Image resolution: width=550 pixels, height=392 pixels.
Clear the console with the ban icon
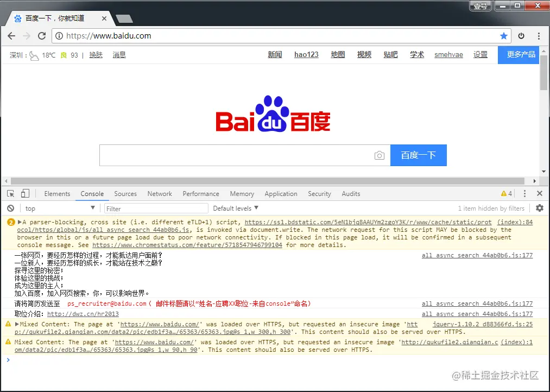10,208
